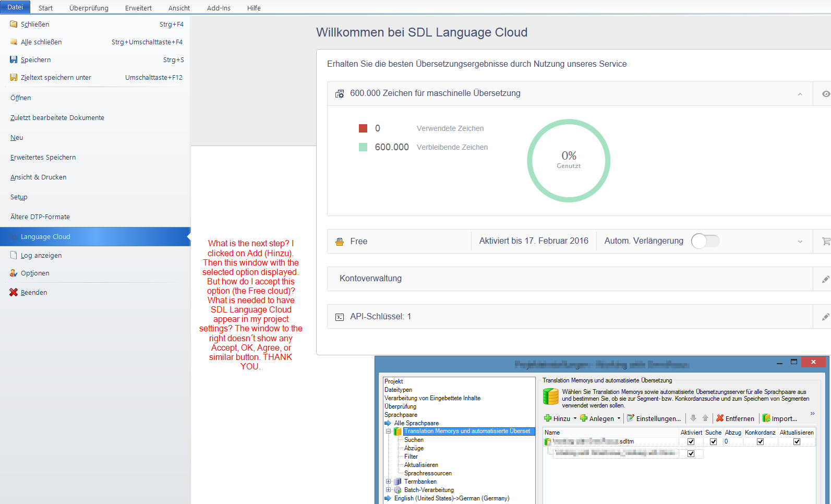Uncheck the Konkordanz checkbox for the sdltm
The height and width of the screenshot is (504, 831).
[760, 442]
